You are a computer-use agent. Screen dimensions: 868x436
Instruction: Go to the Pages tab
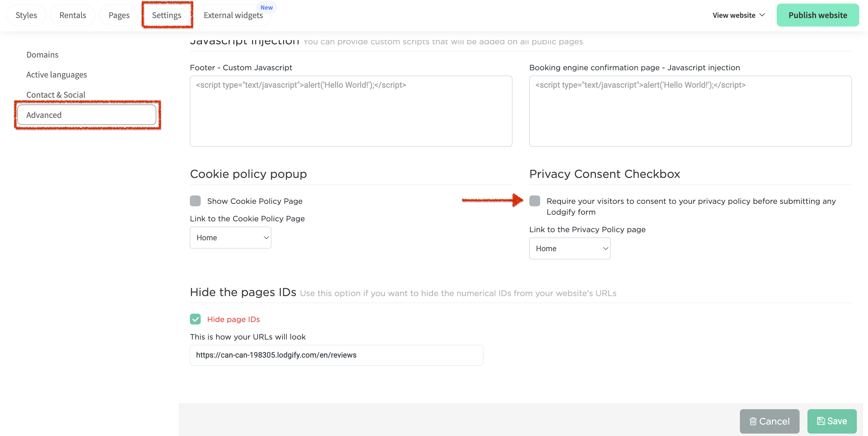point(119,15)
